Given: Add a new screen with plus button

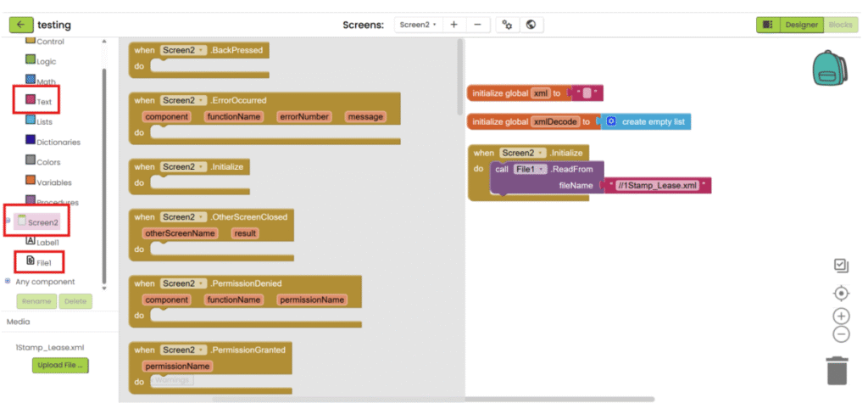Looking at the screenshot, I should coord(453,25).
